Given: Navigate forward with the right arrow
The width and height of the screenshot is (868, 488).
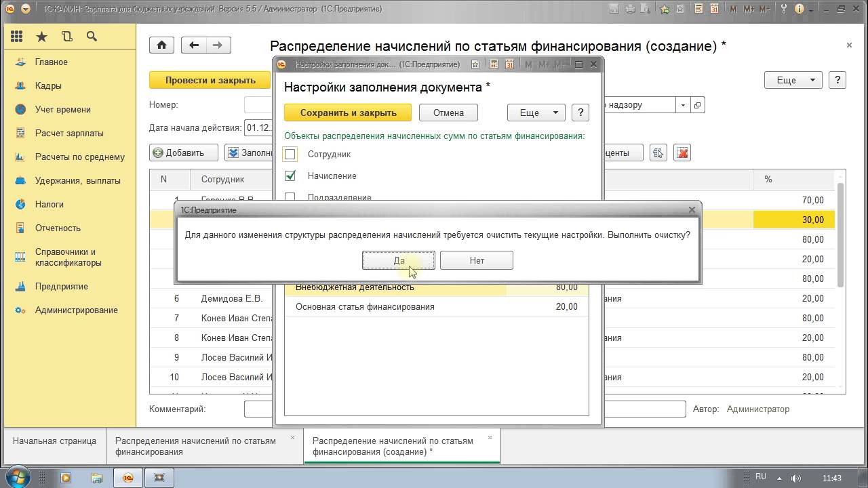Looking at the screenshot, I should pyautogui.click(x=218, y=45).
